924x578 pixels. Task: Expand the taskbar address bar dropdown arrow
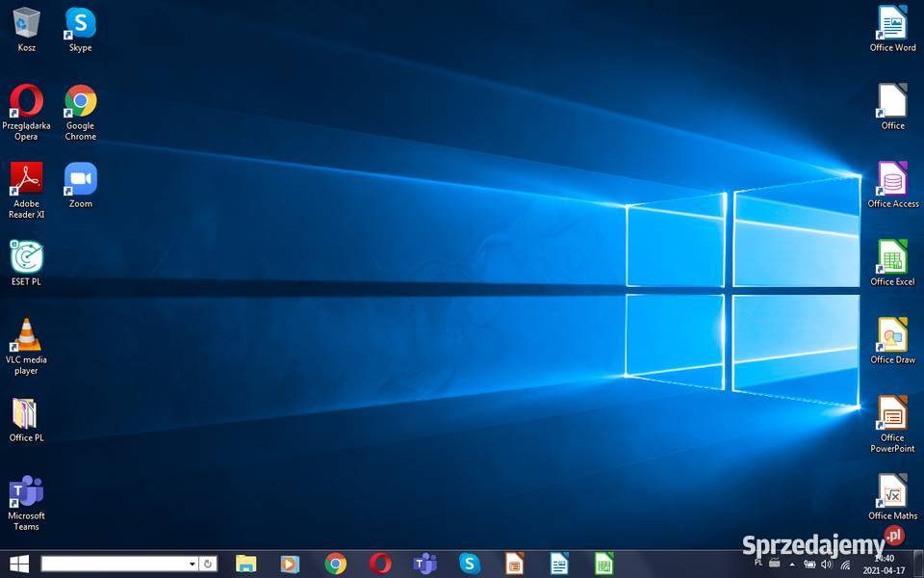coord(192,564)
